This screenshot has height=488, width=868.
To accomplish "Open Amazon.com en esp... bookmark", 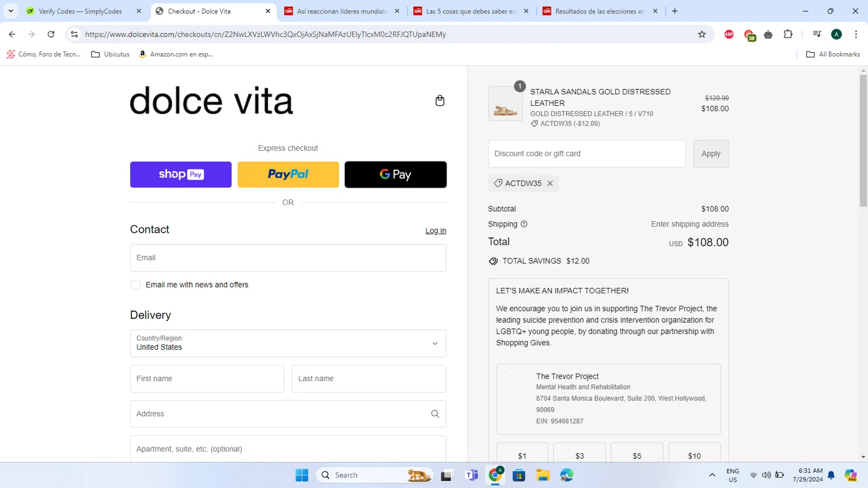I will click(x=176, y=54).
